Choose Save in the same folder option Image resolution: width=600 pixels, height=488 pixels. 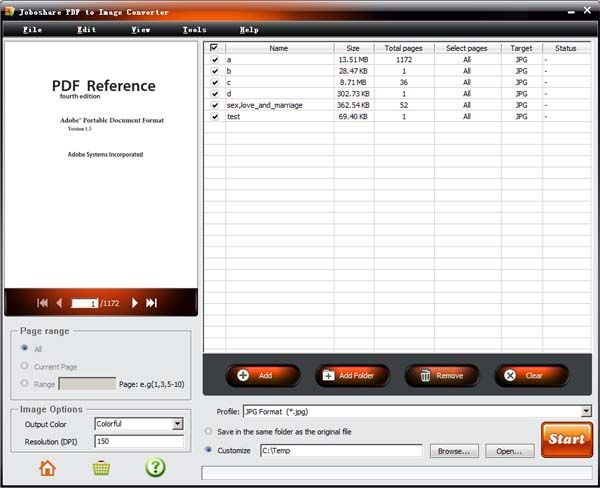[x=208, y=431]
